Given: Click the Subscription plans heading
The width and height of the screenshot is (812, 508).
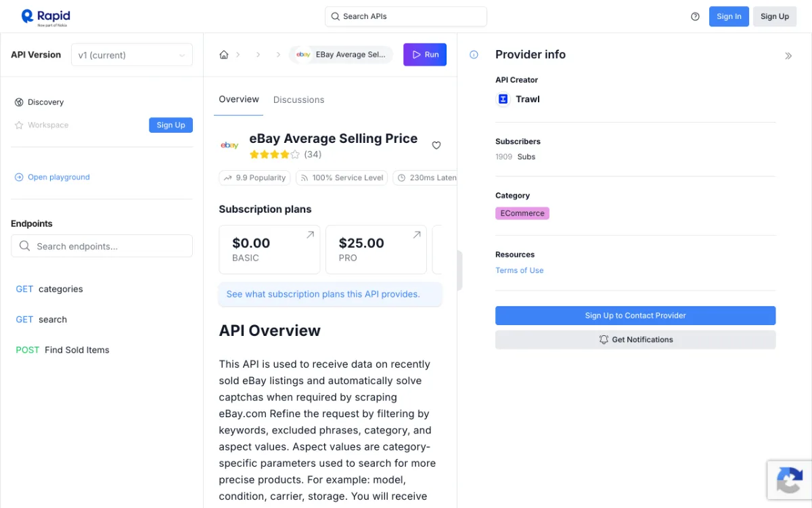Looking at the screenshot, I should 265,209.
